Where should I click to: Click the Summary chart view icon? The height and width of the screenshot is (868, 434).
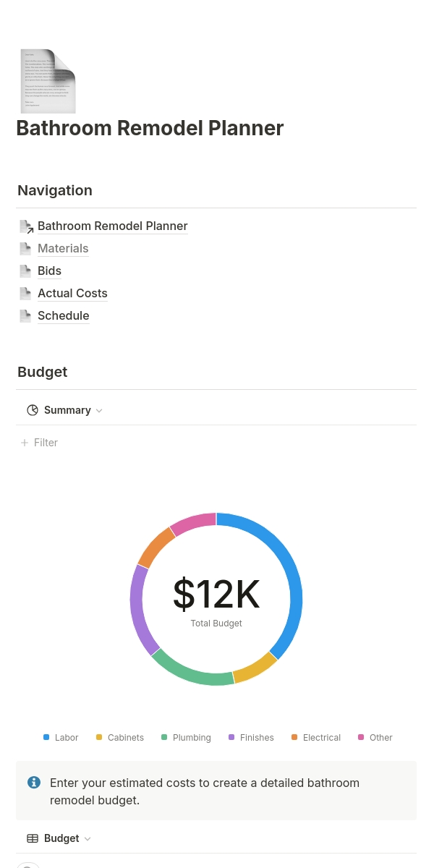[x=33, y=410]
